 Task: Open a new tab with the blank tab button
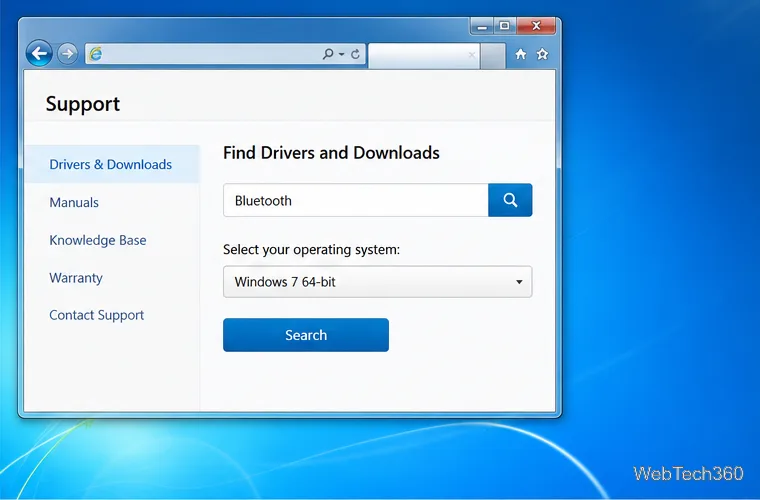493,56
